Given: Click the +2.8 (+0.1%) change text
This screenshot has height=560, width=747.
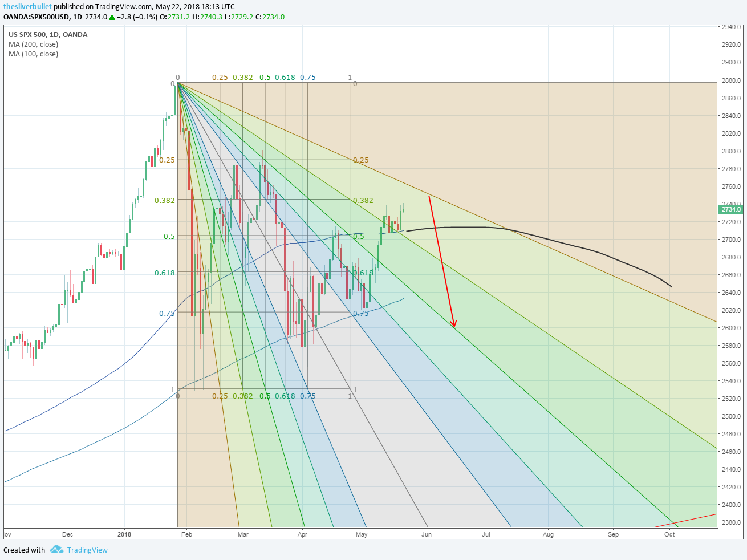Looking at the screenshot, I should (x=137, y=17).
